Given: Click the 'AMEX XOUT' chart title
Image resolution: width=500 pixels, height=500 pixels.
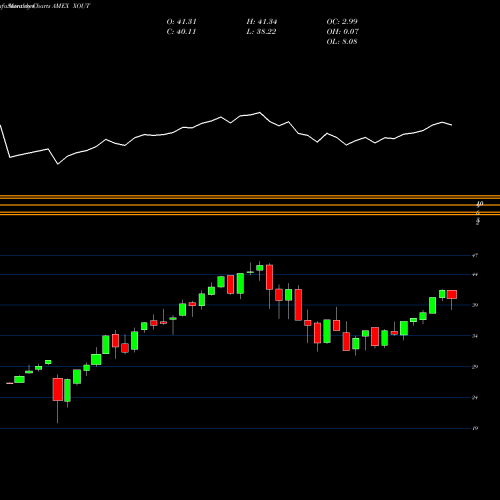Looking at the screenshot, I should click(70, 6).
